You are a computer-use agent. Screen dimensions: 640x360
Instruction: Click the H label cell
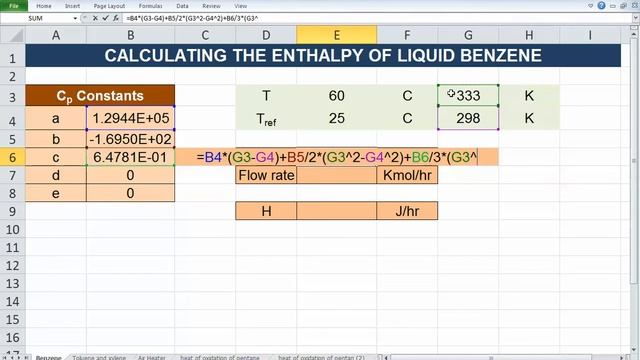pos(266,211)
